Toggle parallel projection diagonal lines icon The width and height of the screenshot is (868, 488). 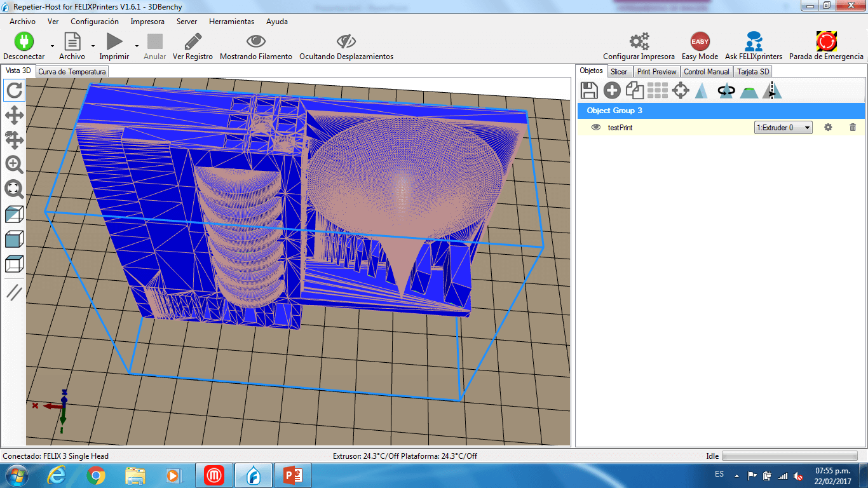[14, 292]
